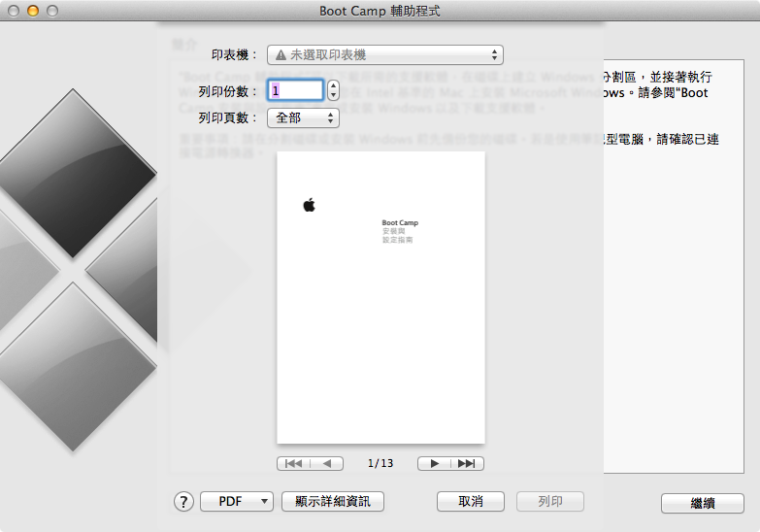This screenshot has width=760, height=532.
Task: Click the 1/13 page indicator
Action: pos(380,464)
